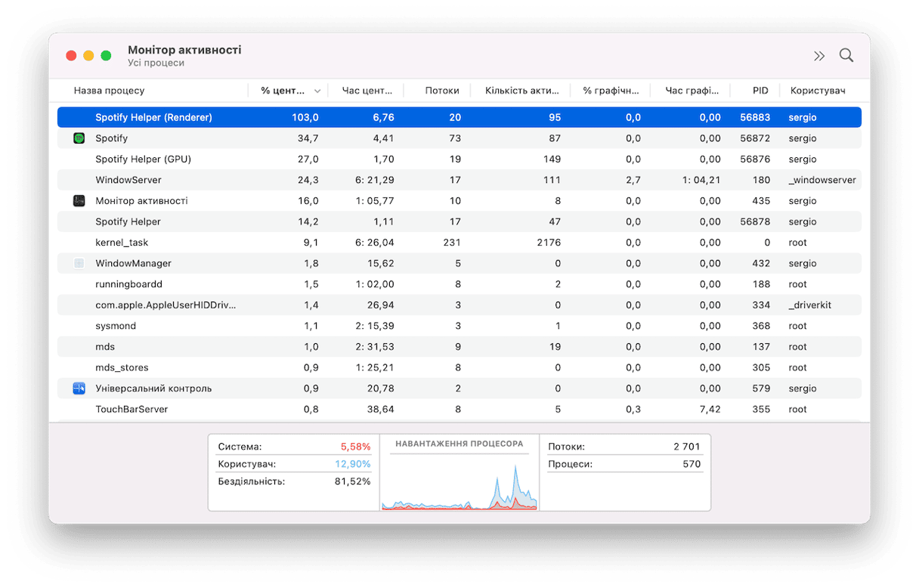Click the Універсальний контроль process icon
The width and height of the screenshot is (919, 588).
click(79, 388)
